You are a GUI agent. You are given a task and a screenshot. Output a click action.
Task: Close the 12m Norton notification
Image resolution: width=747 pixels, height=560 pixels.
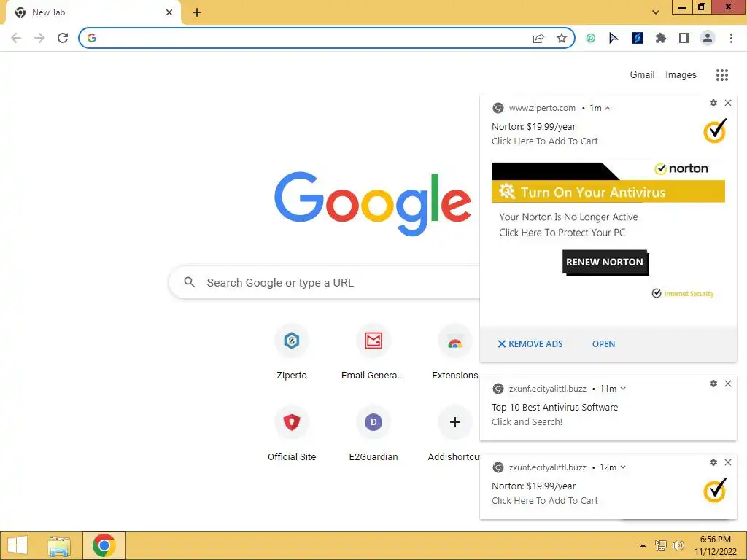pos(728,462)
